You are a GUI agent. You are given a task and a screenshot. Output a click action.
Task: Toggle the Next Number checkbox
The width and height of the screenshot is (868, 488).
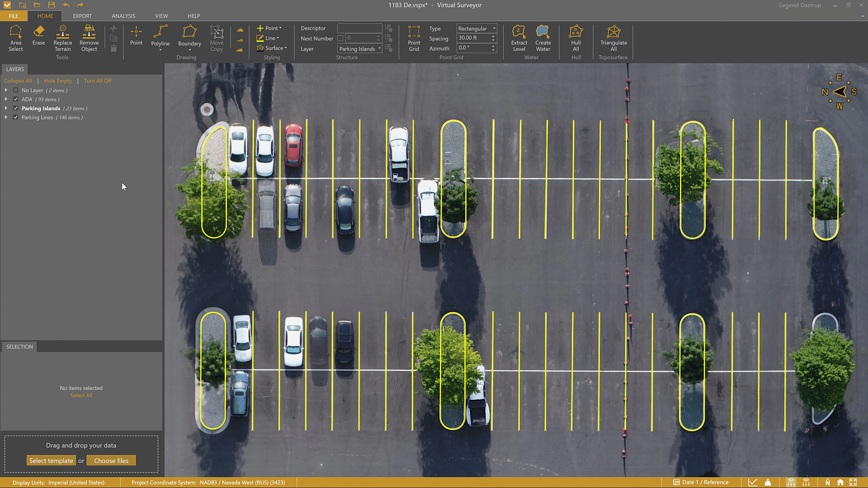[340, 38]
